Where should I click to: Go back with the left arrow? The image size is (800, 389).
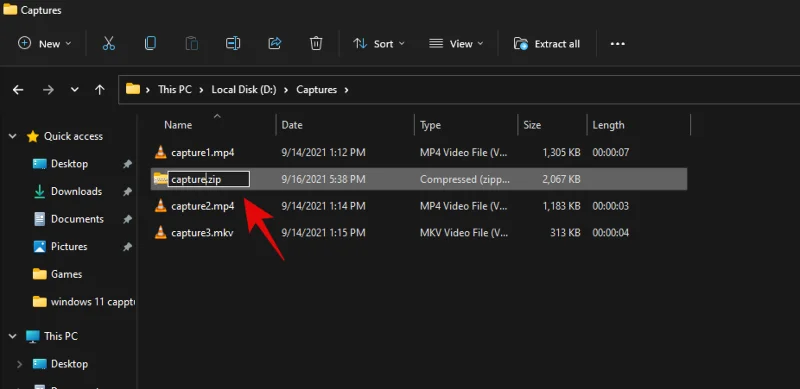pyautogui.click(x=18, y=90)
